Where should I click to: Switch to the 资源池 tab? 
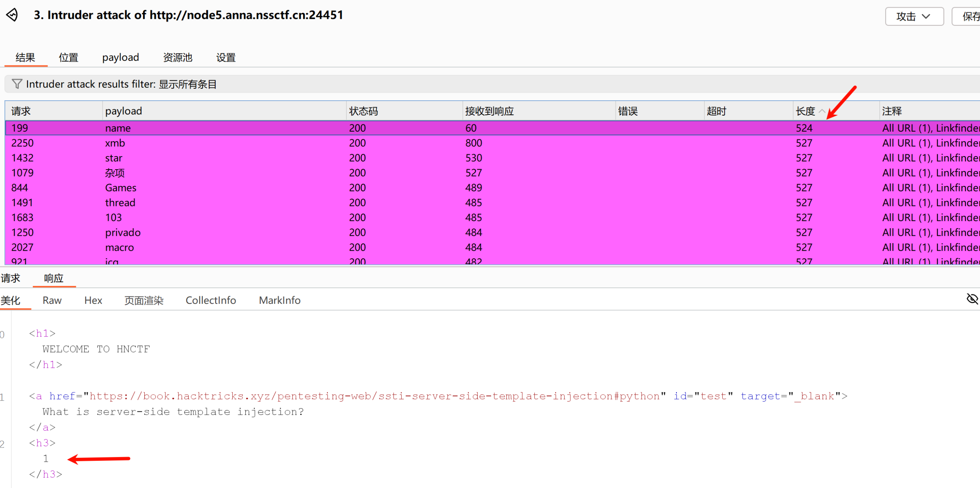coord(177,57)
